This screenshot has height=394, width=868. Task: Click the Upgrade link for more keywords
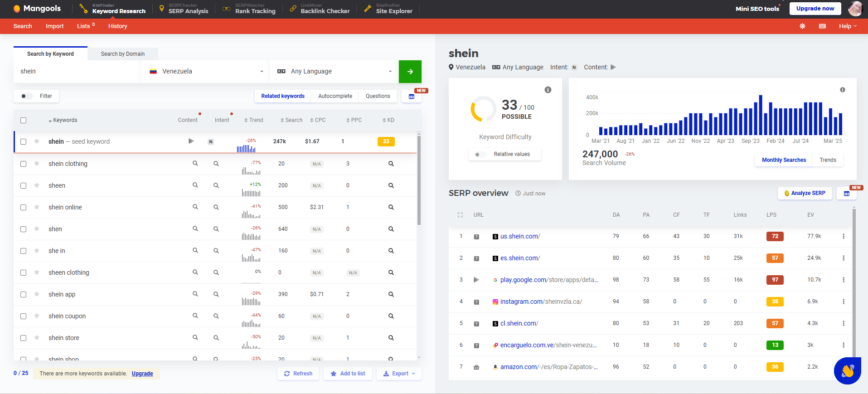point(142,374)
